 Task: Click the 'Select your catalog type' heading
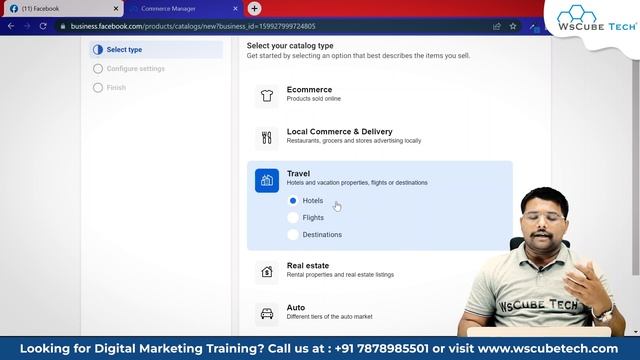point(290,46)
